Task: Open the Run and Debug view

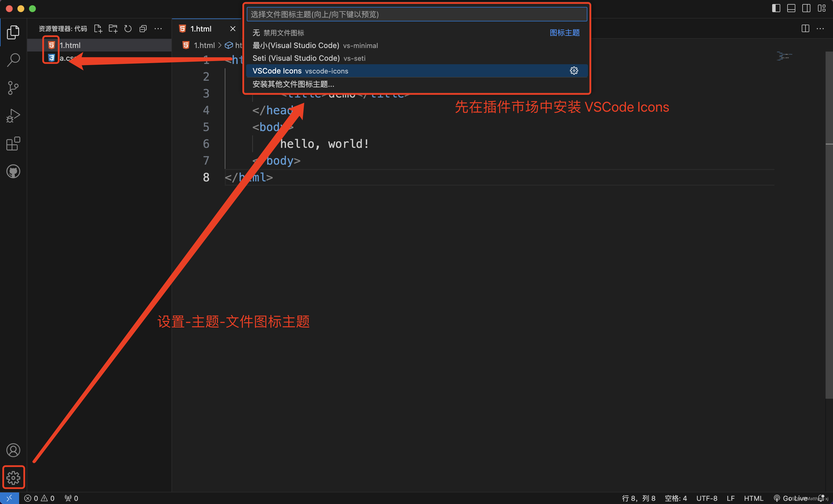Action: tap(13, 116)
